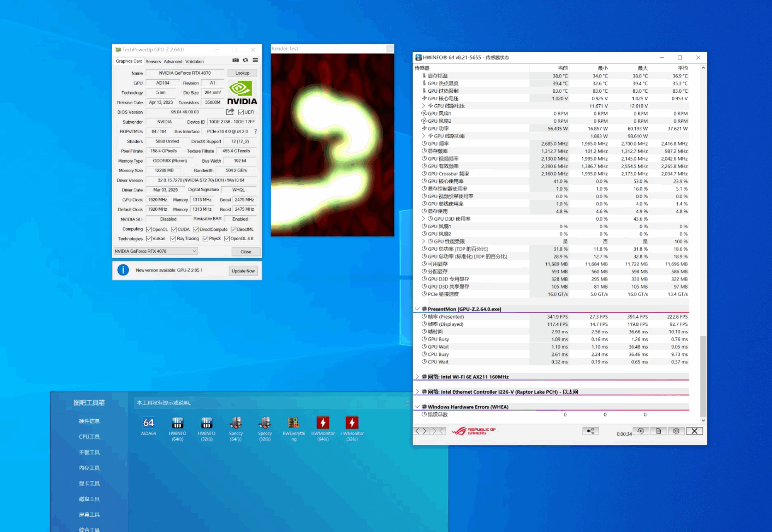Launch HWMonitor (64位) from the toolbox
This screenshot has width=772, height=532.
[x=323, y=429]
